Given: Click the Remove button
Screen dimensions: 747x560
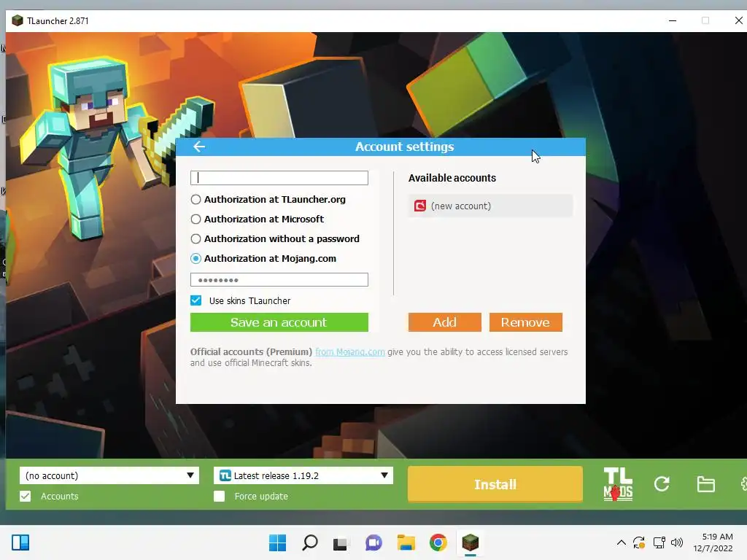Looking at the screenshot, I should pos(525,322).
